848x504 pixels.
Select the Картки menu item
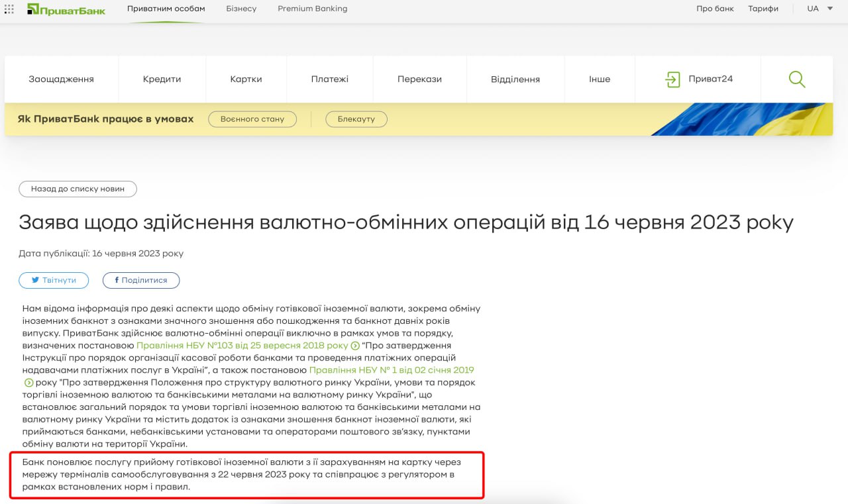coord(246,79)
